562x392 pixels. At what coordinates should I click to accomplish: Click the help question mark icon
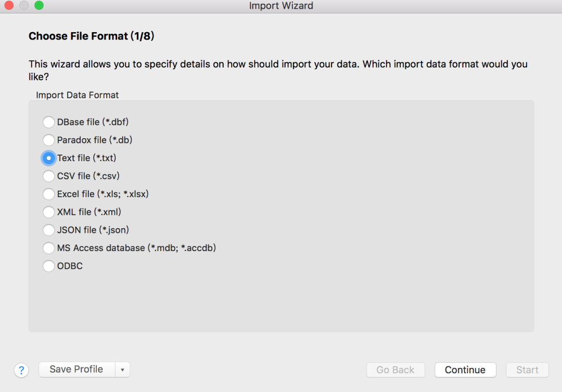pyautogui.click(x=21, y=370)
